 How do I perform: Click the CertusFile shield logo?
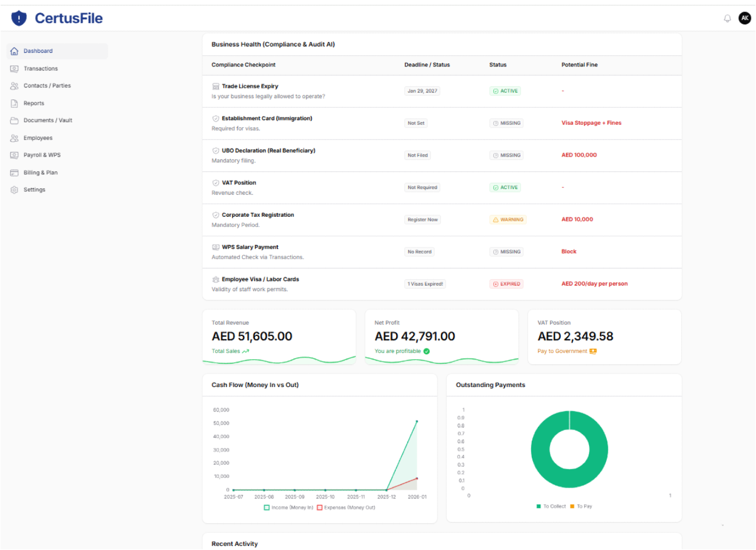pyautogui.click(x=19, y=18)
